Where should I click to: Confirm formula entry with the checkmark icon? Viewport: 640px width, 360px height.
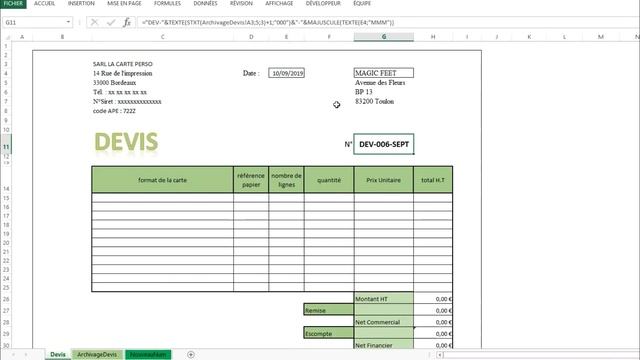click(111, 22)
